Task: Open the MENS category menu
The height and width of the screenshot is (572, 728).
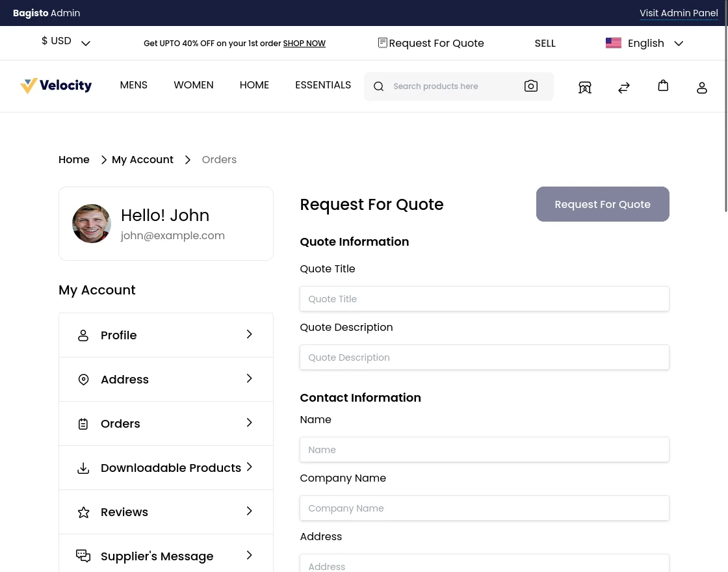Action: coord(133,85)
